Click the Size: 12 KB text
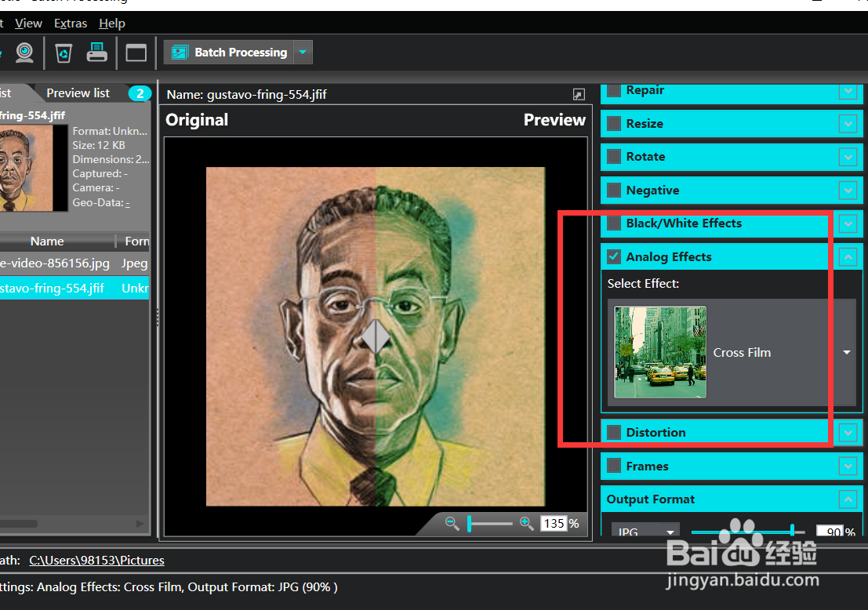Viewport: 868px width, 610px height. coord(99,145)
